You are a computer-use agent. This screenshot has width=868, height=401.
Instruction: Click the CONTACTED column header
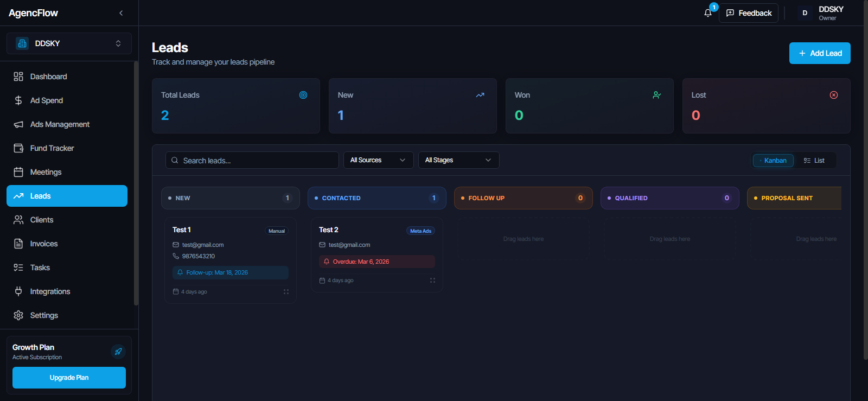pyautogui.click(x=377, y=198)
